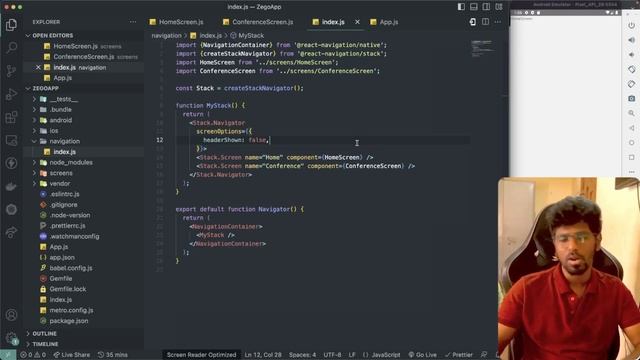Screen dimensions: 640x360
Task: Click Spaces: 4 indentation setting
Action: point(302,355)
